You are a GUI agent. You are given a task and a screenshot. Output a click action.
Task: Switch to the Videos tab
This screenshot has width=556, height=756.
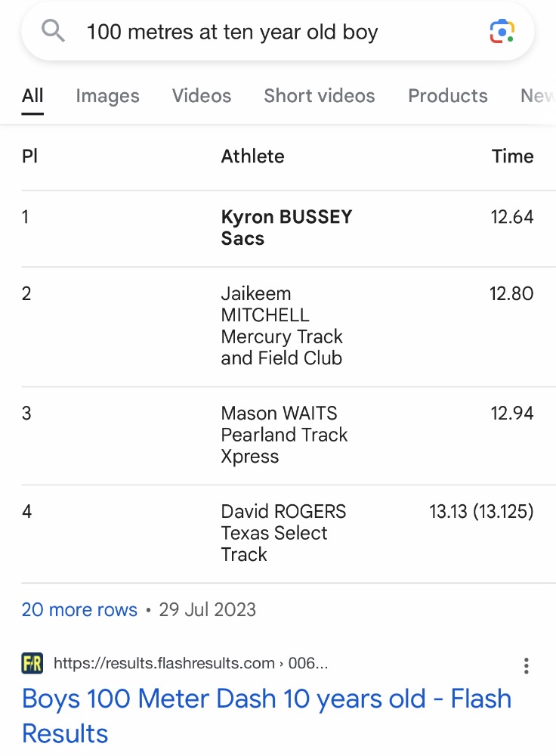202,95
